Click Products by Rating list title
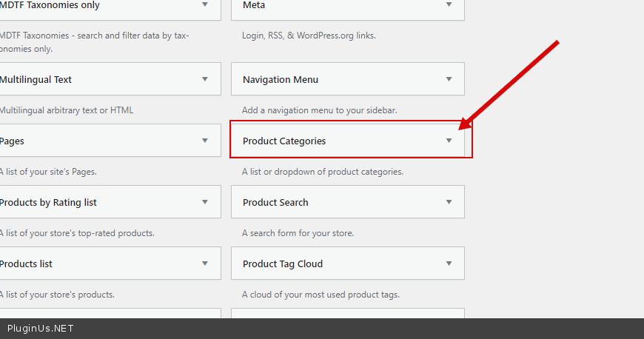644x339 pixels. [48, 202]
